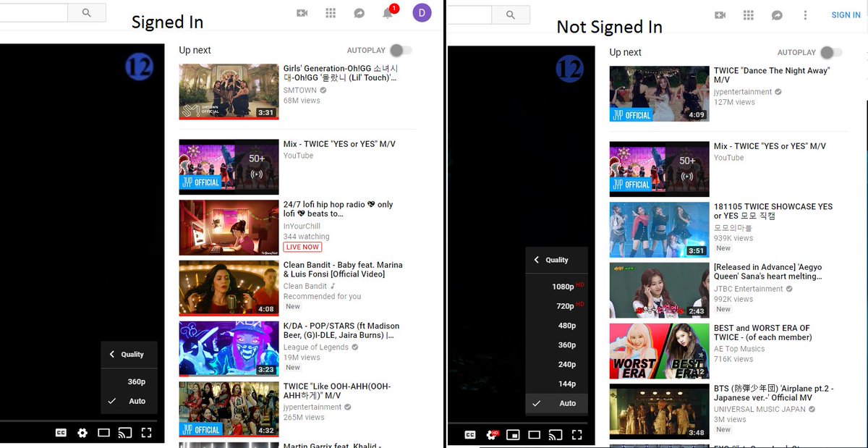Viewport: 868px width, 448px height.
Task: Open BTS Airplane pt.2 video title
Action: pos(773,393)
